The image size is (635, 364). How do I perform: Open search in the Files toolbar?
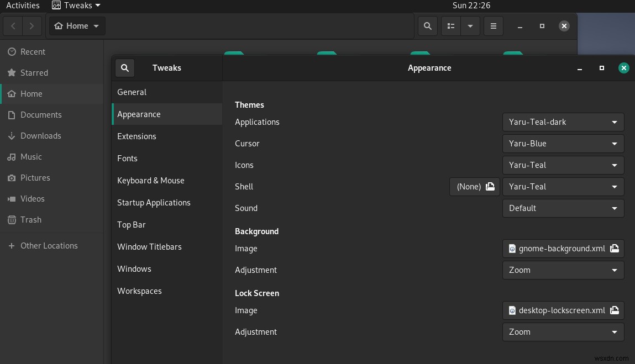[x=427, y=25]
